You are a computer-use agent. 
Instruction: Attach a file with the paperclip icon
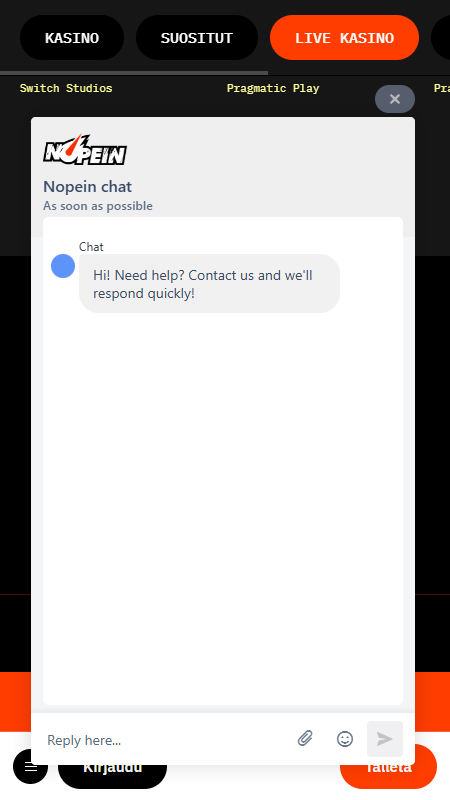click(x=305, y=738)
